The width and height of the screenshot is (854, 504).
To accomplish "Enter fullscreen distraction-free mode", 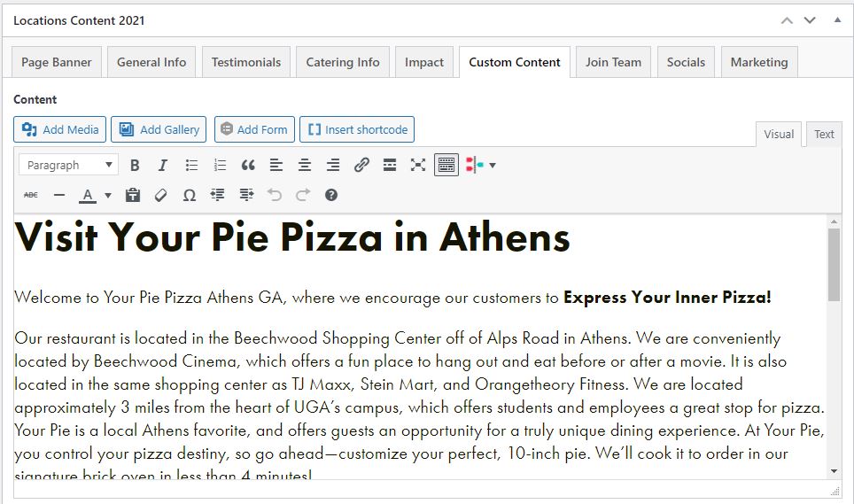I will click(x=418, y=165).
